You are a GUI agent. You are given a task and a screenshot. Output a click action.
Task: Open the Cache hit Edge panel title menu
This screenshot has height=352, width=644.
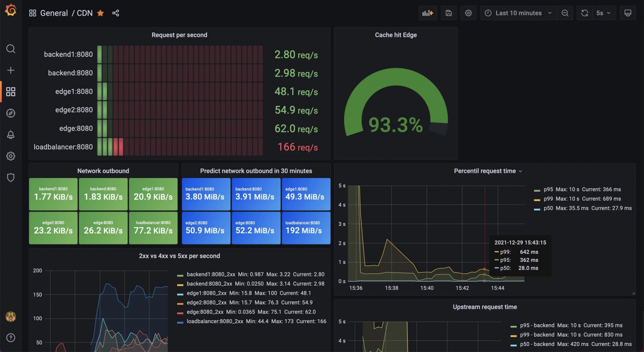coord(396,35)
